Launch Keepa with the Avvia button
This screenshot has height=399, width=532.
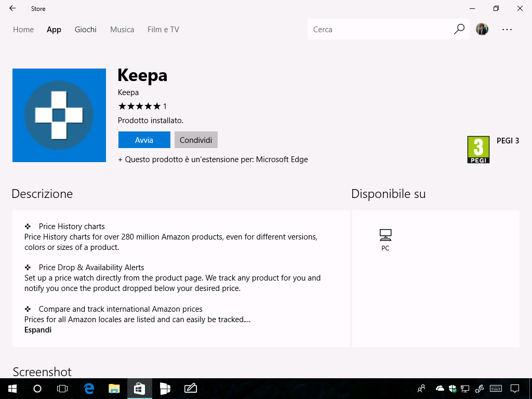coord(144,140)
